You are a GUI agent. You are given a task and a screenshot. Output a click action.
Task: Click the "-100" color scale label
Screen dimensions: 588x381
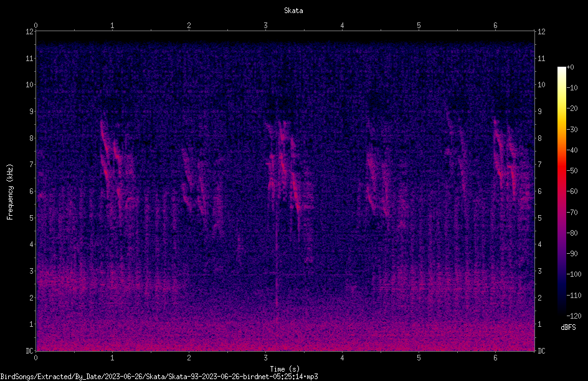(x=574, y=274)
